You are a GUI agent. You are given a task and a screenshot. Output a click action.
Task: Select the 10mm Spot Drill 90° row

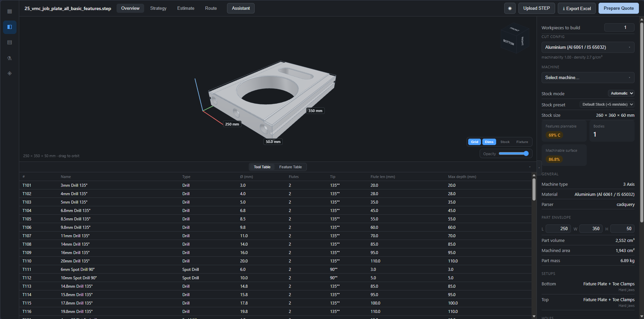tap(275, 278)
